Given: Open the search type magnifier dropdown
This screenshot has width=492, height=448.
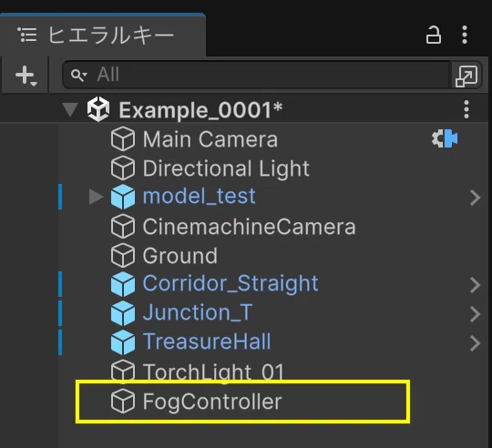Looking at the screenshot, I should tap(78, 76).
